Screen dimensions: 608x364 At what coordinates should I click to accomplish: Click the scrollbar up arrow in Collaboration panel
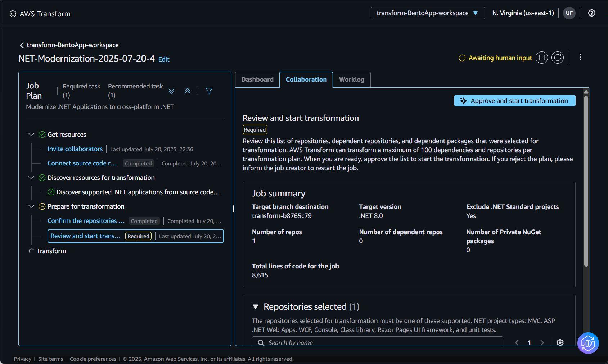coord(586,92)
